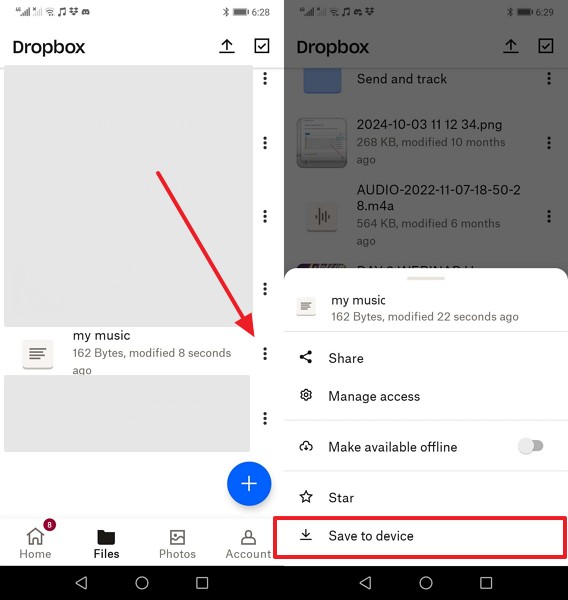
Task: Tap the upload icon in left Dropbox header
Action: tap(227, 46)
